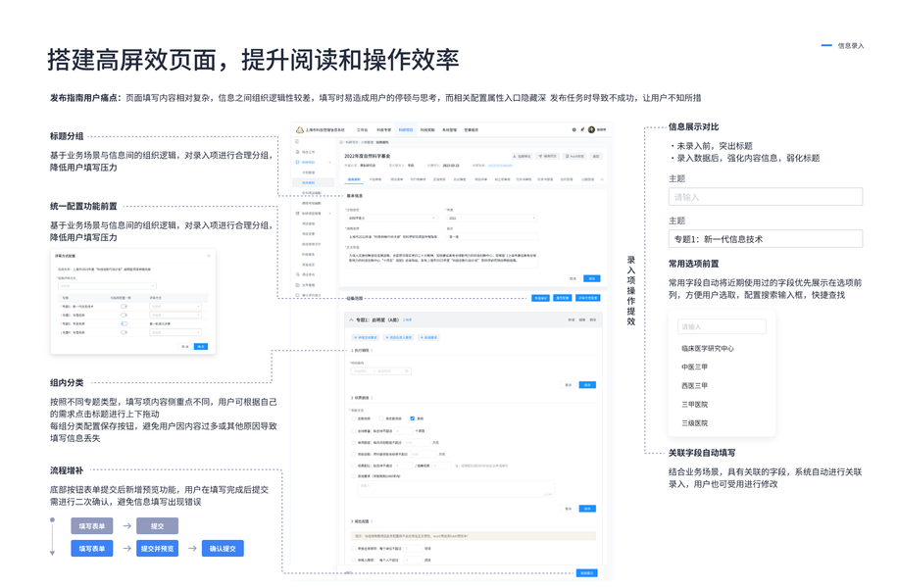Open the year dropdown showing 2022
Image resolution: width=897 pixels, height=588 pixels.
[x=492, y=218]
